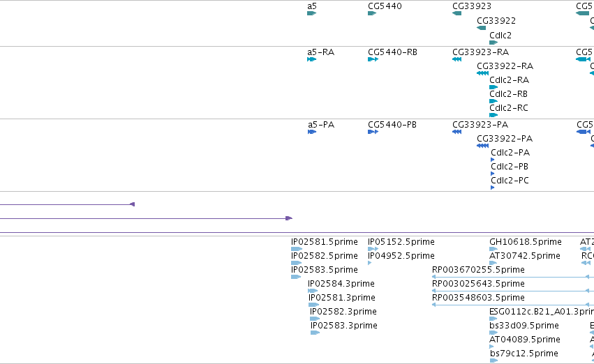Select the CG5440-RB transcript glyph
Image resolution: width=594 pixels, height=364 pixels.
click(373, 59)
